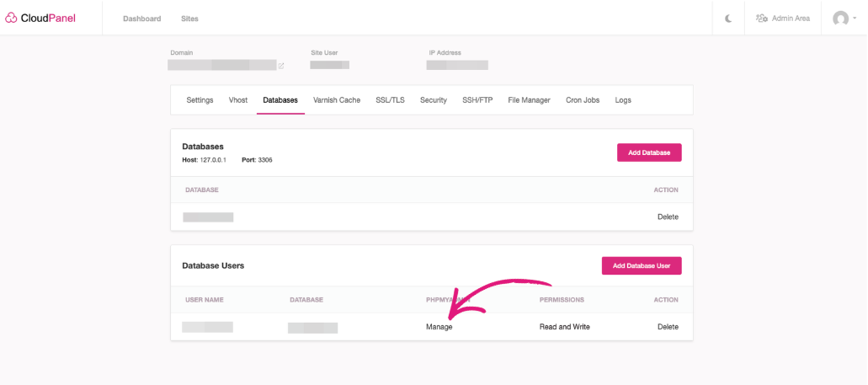Click the blurred domain name value
Image resolution: width=868 pixels, height=385 pixels.
tap(221, 66)
